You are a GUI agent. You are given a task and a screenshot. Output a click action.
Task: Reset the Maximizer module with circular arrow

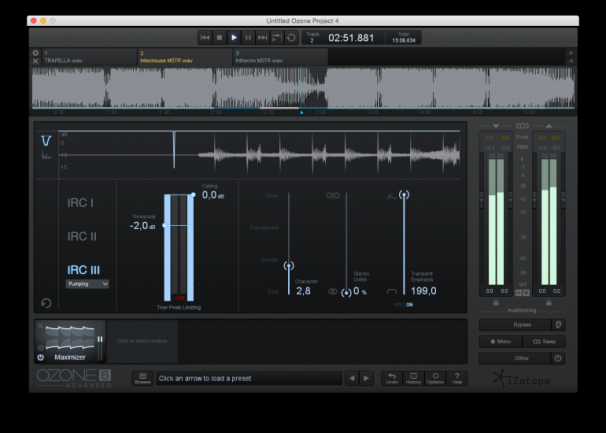[x=46, y=303]
